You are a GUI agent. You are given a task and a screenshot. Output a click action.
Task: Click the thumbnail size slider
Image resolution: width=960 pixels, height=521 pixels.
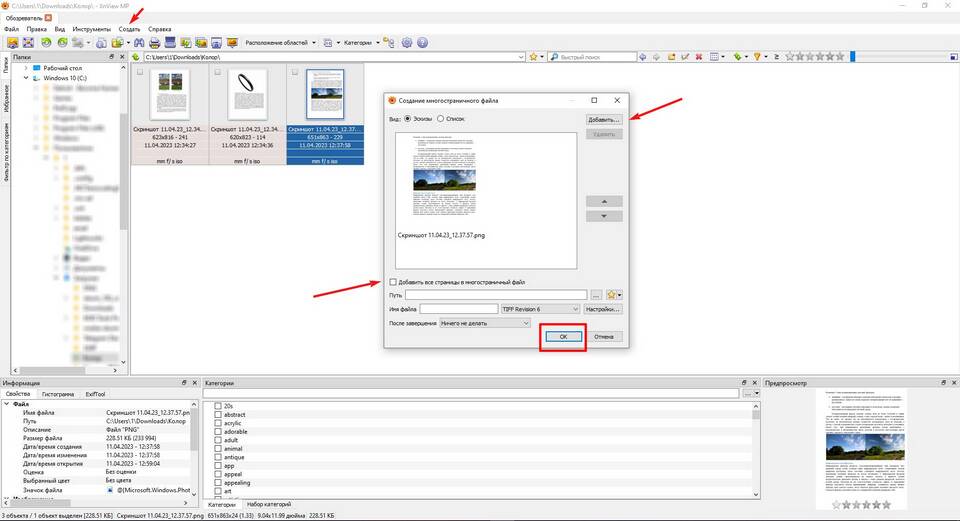coord(899,57)
